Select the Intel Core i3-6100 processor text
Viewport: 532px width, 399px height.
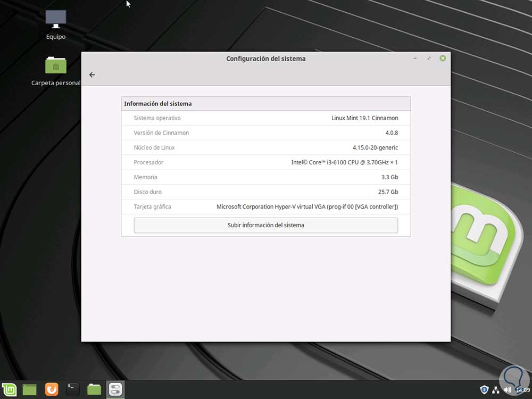pos(344,162)
